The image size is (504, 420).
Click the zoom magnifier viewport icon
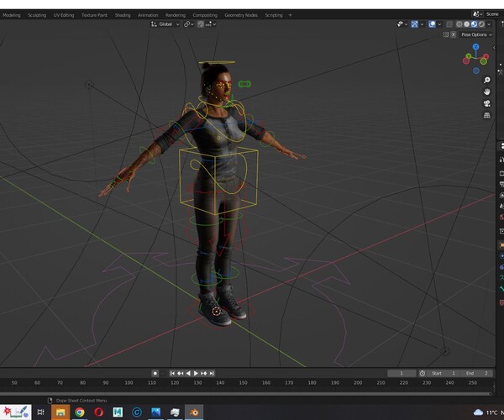487,80
